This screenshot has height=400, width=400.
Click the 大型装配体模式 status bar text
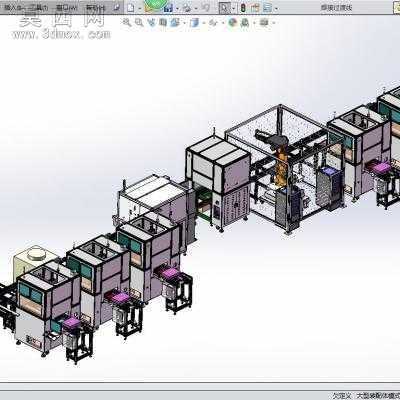tap(378, 396)
